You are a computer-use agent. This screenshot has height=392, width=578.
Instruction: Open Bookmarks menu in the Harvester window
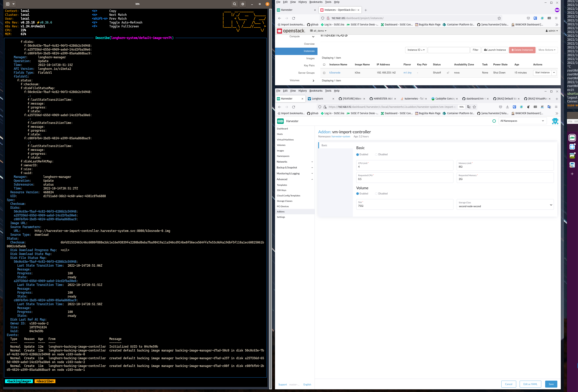point(316,91)
